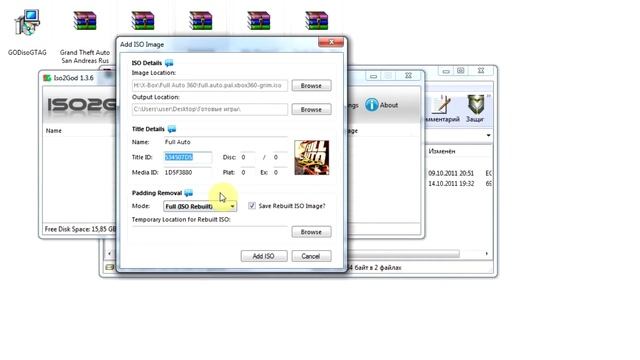This screenshot has height=360, width=640.
Task: Click the Padding Removal help bubble icon
Action: pyautogui.click(x=189, y=193)
